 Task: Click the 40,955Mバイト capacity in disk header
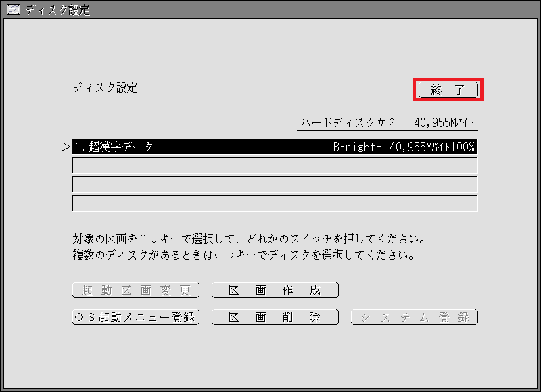click(444, 122)
